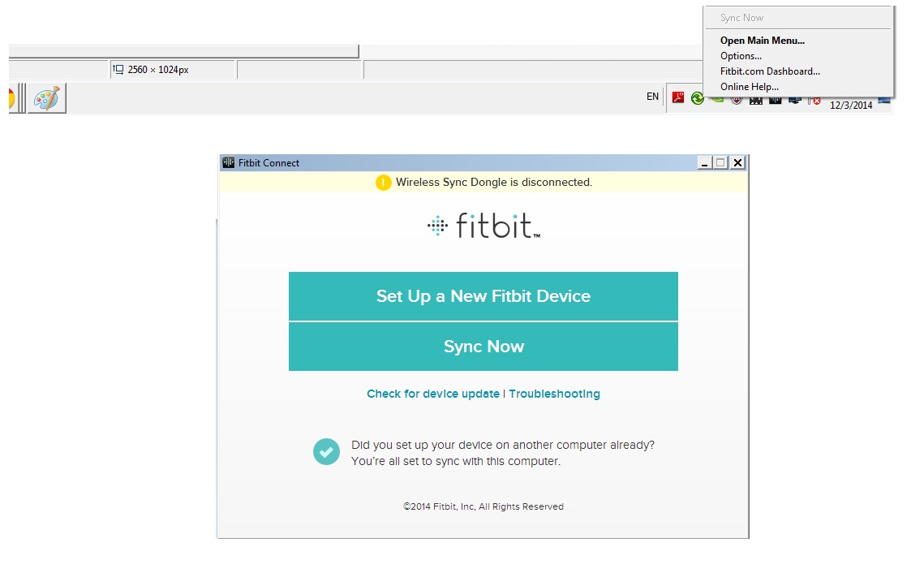Click the red X volume tray icon
Image resolution: width=924 pixels, height=573 pixels.
pyautogui.click(x=815, y=101)
